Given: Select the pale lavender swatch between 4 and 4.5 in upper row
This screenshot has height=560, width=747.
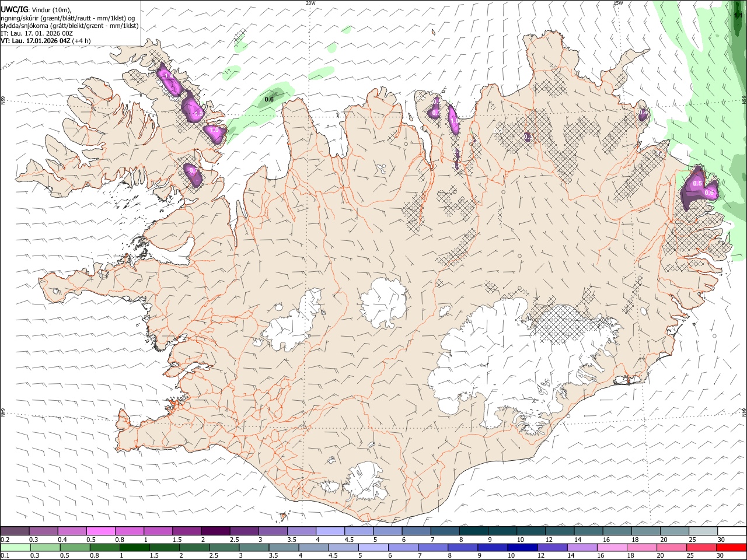Looking at the screenshot, I should (x=330, y=531).
